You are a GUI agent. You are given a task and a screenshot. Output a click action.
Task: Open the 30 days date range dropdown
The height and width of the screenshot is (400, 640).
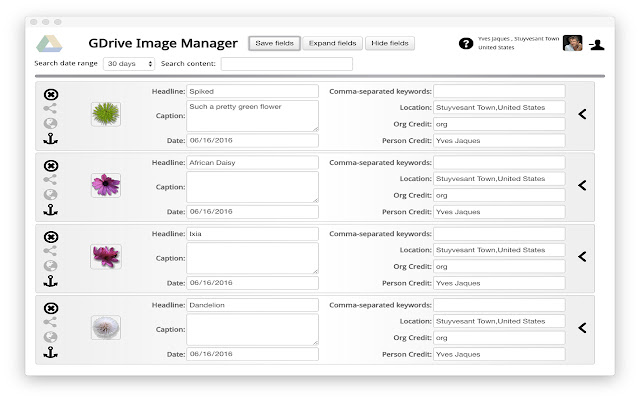(x=129, y=64)
